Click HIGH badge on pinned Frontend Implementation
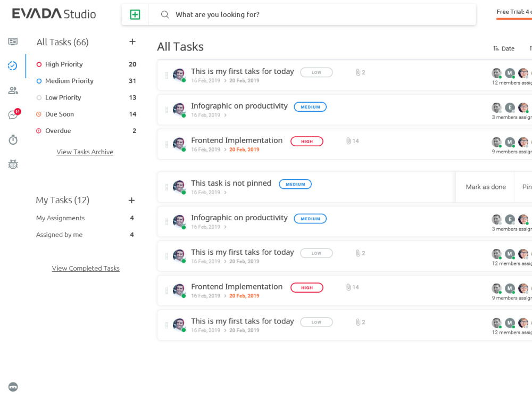532x399 pixels. pos(307,142)
